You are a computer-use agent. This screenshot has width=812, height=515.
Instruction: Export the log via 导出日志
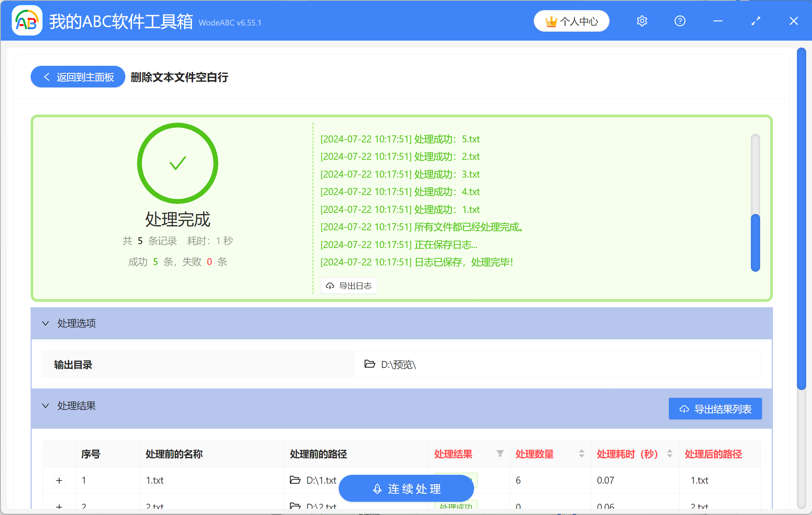tap(348, 286)
